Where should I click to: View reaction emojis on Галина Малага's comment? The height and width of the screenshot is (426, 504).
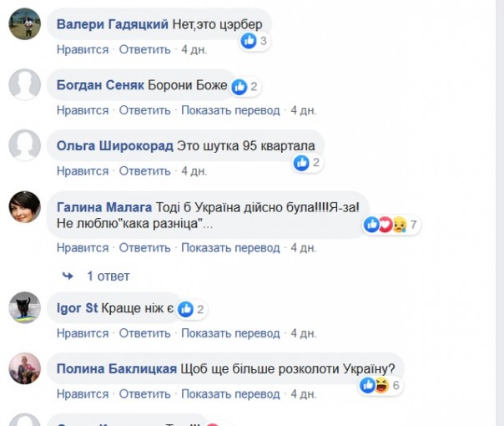pos(391,224)
